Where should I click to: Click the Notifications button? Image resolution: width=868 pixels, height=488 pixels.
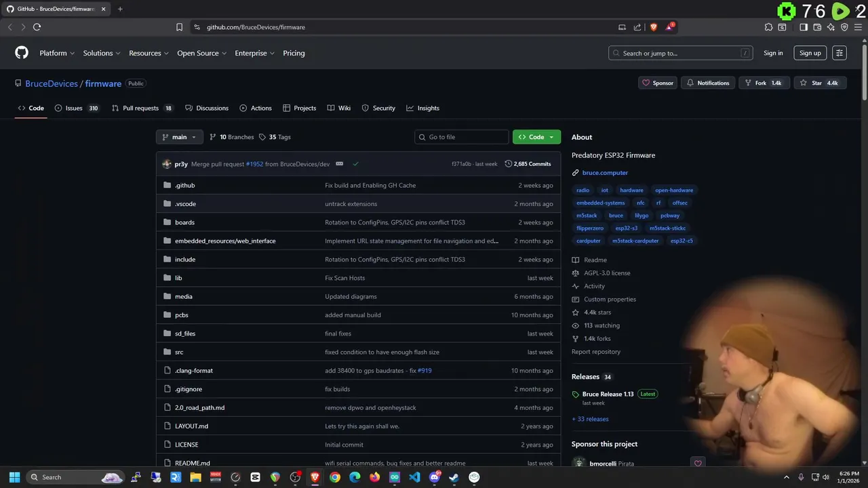pyautogui.click(x=708, y=83)
